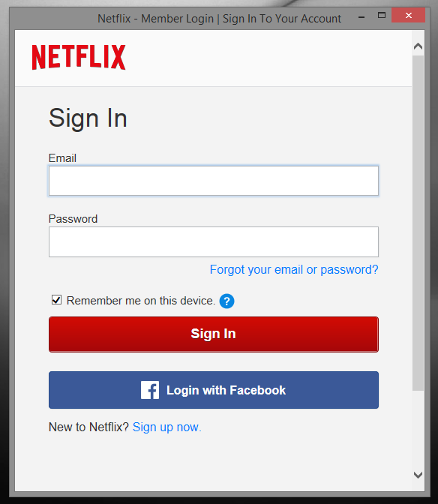This screenshot has width=438, height=504.
Task: Click the window title bar text
Action: (219, 19)
